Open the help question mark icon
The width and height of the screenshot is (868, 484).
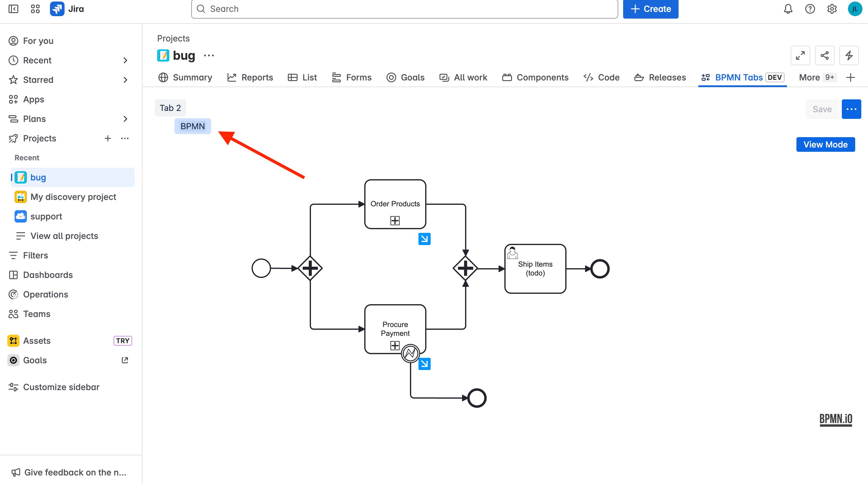point(810,9)
